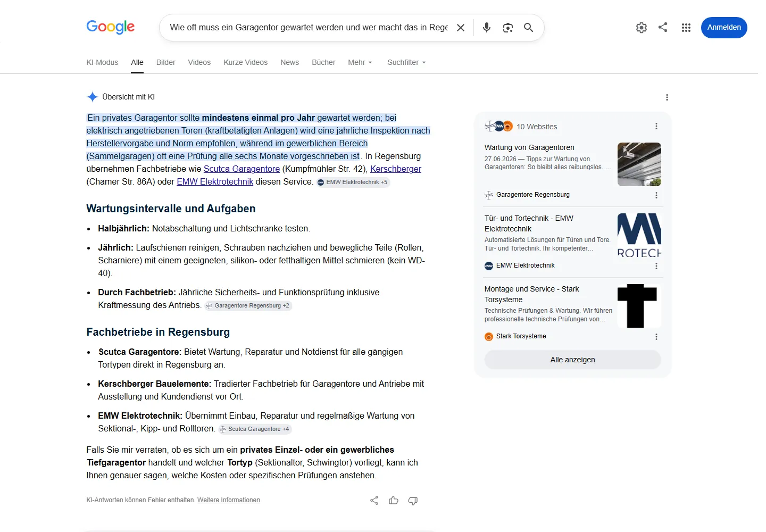The image size is (766, 532).
Task: Click the Alle anzeigen button
Action: [573, 360]
